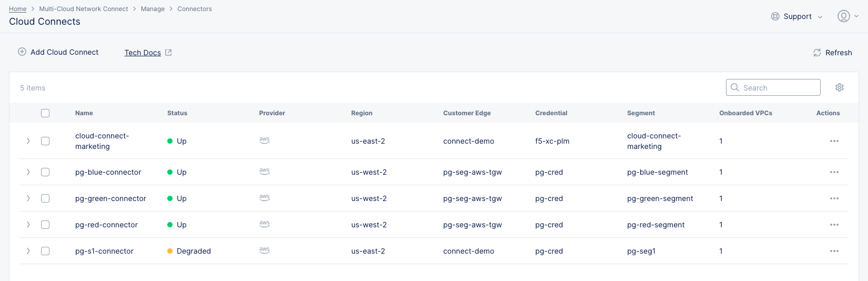Open three-dot menu for pg-red-connector
The height and width of the screenshot is (281, 868).
click(834, 225)
